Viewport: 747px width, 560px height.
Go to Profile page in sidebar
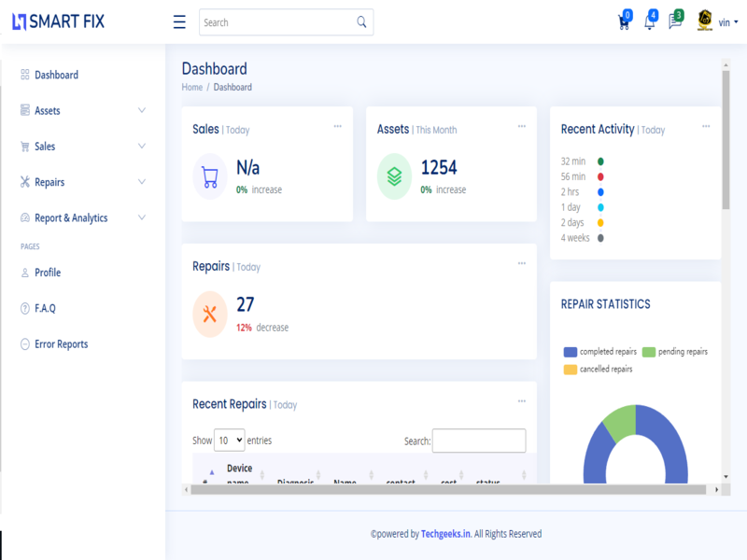pos(48,273)
